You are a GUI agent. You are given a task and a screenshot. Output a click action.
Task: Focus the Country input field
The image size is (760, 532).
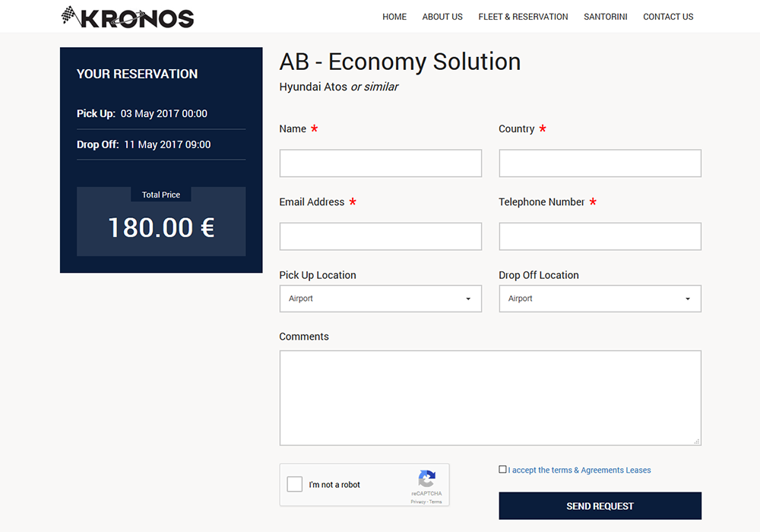click(600, 163)
